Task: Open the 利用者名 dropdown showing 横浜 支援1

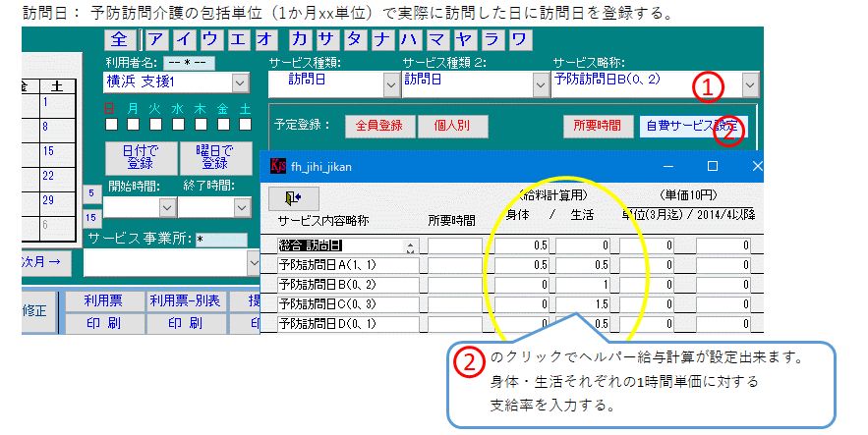Action: (241, 82)
